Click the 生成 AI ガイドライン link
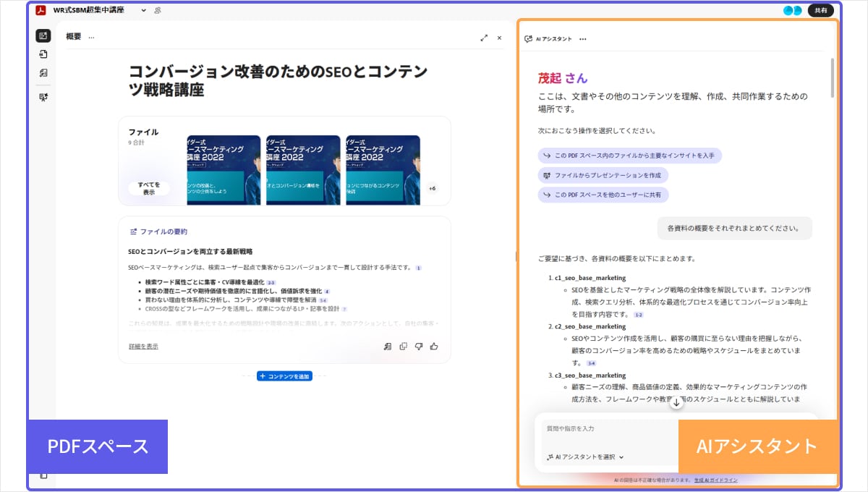The image size is (868, 492). (716, 480)
